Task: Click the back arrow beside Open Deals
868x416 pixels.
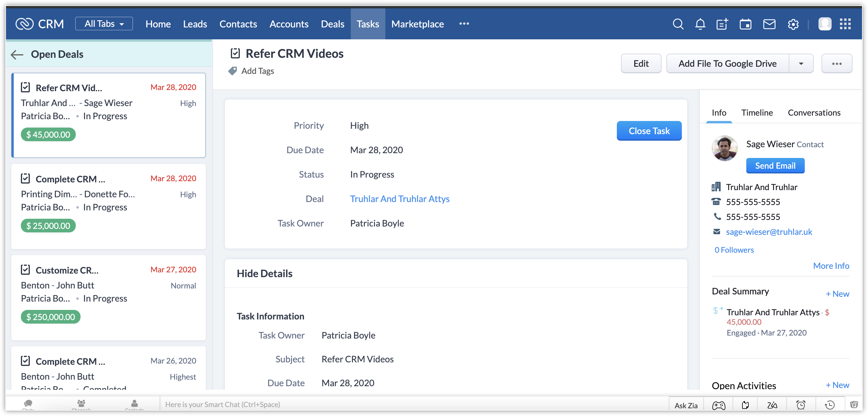Action: [17, 55]
